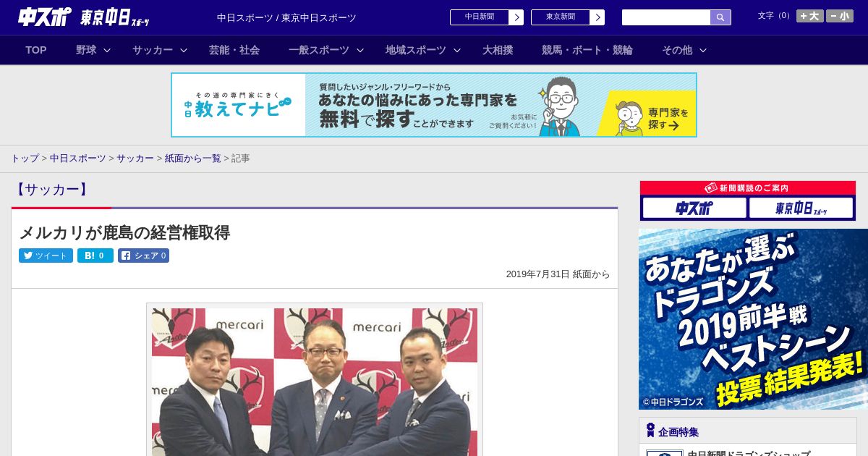Click the 文字（0）label

tap(775, 15)
